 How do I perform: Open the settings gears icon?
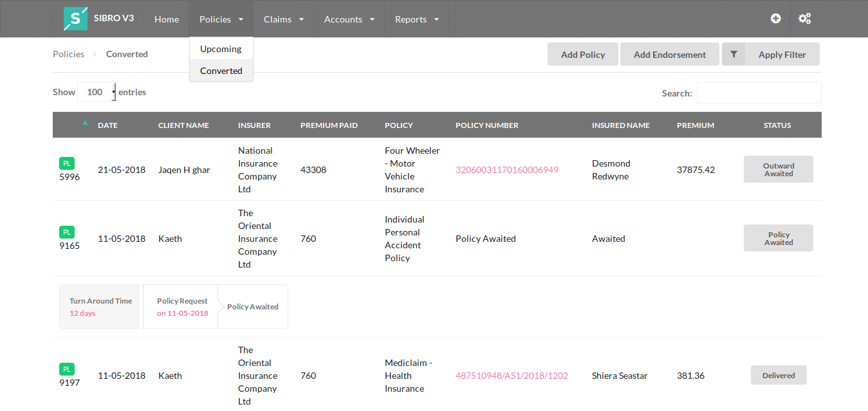click(804, 19)
